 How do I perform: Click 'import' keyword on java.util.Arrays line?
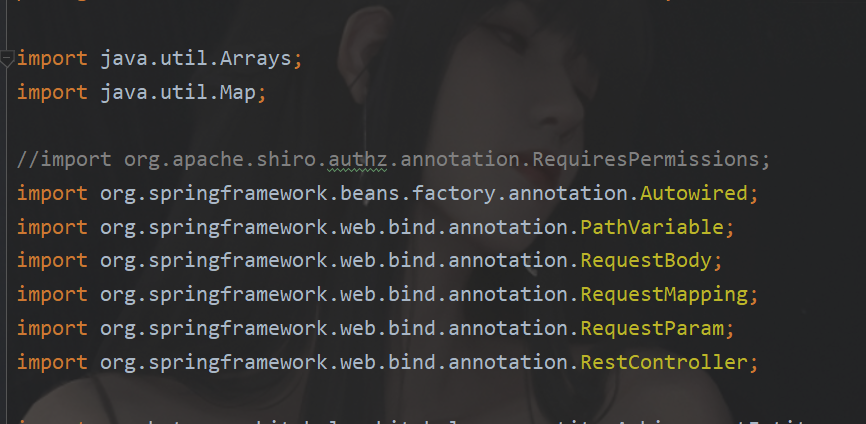52,59
